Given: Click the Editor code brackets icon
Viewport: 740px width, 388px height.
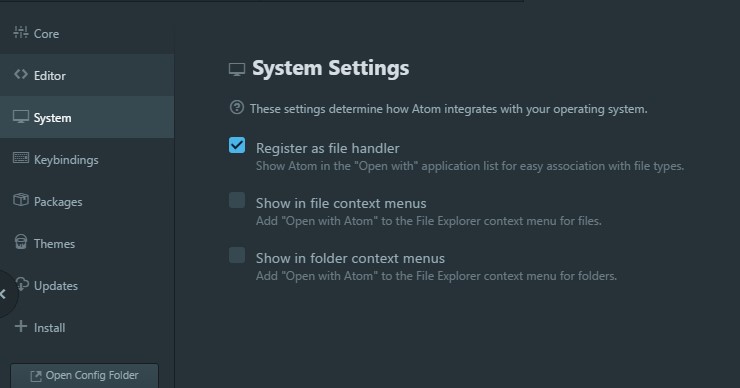Looking at the screenshot, I should coord(21,74).
